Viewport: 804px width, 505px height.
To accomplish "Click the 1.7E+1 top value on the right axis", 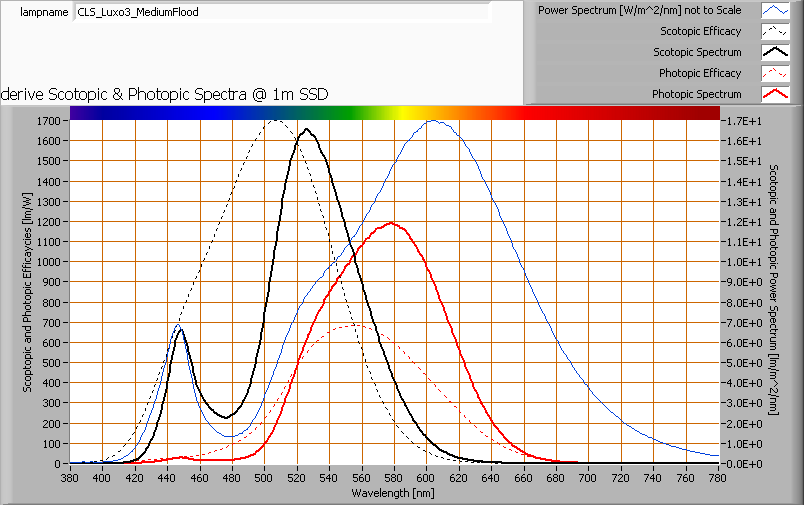I will click(x=741, y=121).
